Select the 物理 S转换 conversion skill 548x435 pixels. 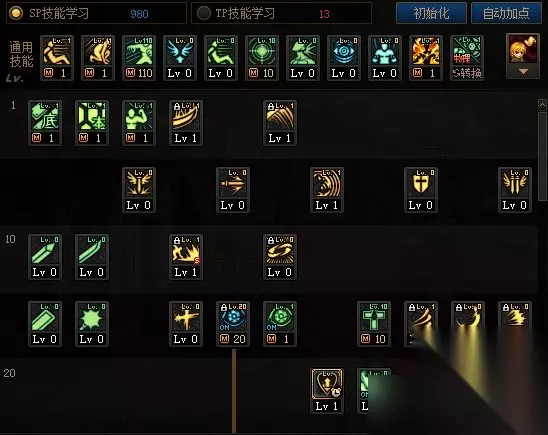pos(467,58)
